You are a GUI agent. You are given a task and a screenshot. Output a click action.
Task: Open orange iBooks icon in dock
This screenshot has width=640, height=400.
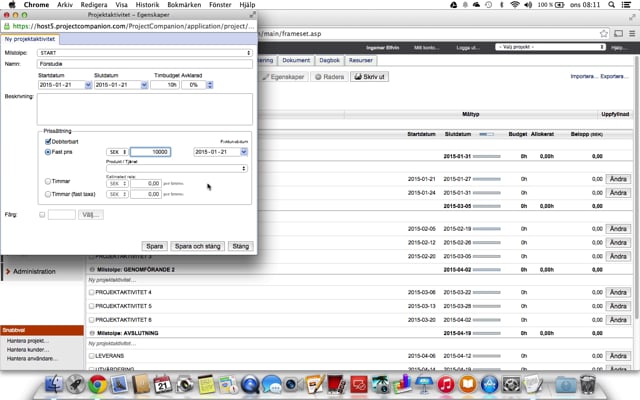(x=468, y=384)
